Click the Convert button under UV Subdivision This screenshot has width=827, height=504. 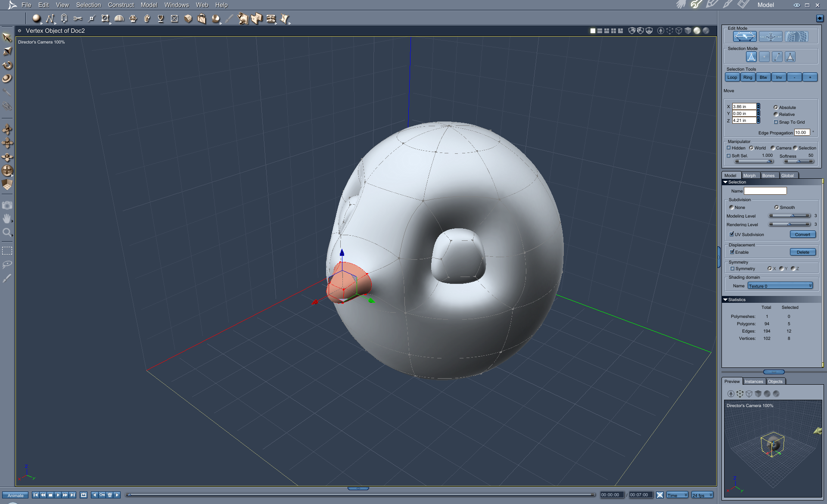(802, 234)
